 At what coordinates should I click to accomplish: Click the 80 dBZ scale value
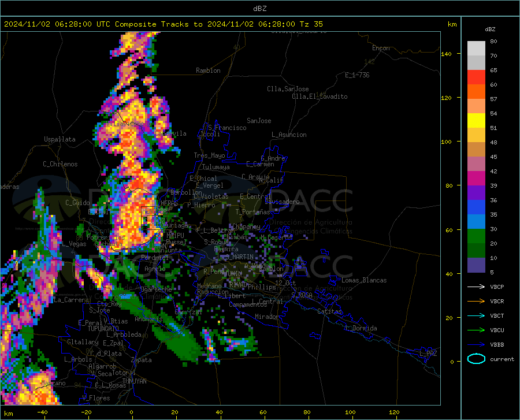(493, 42)
